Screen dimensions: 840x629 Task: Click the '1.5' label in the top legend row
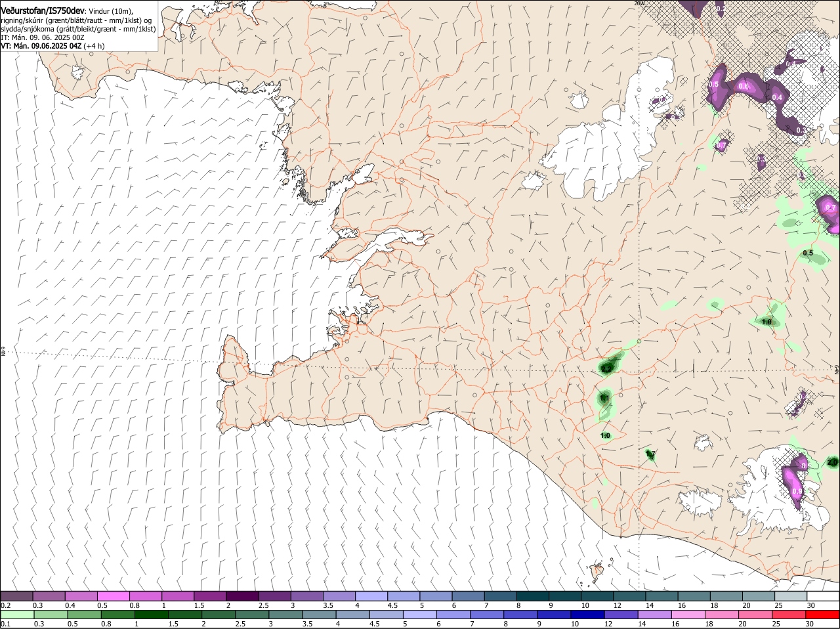199,605
